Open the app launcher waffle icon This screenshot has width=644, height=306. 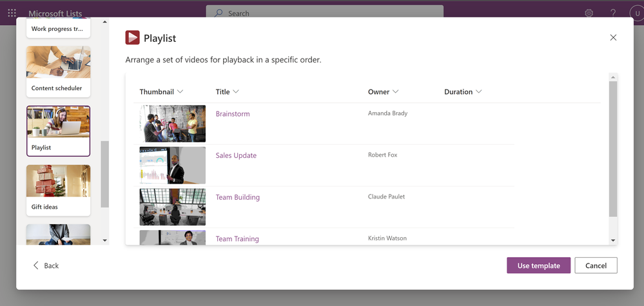click(x=12, y=13)
